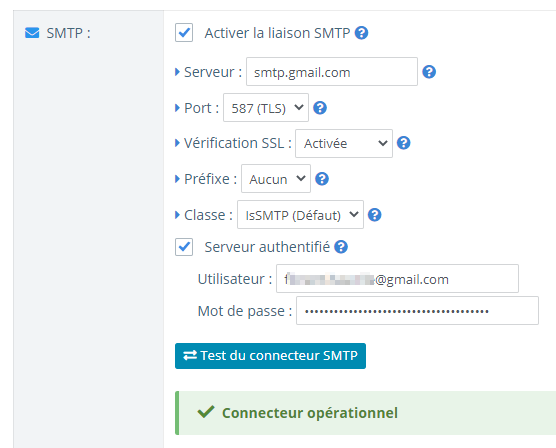Click the SMTP : section label
The height and width of the screenshot is (448, 556).
tap(68, 33)
